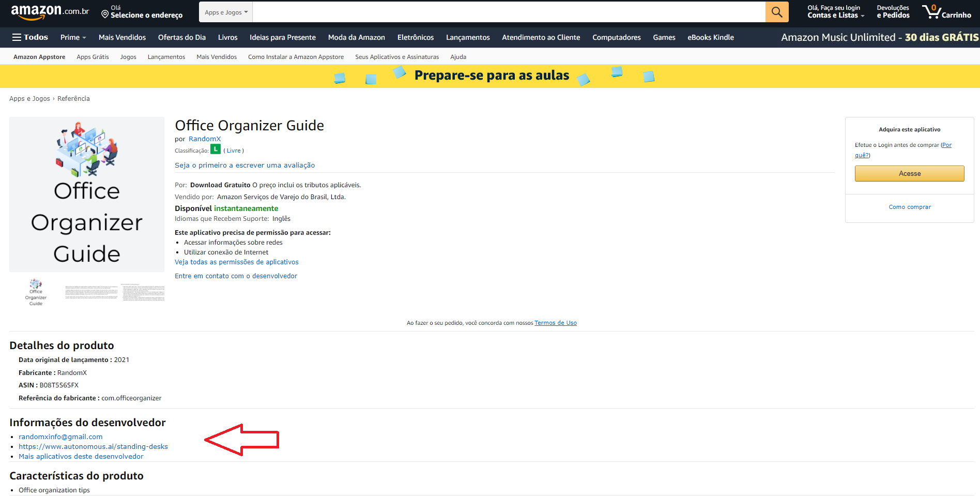Click the Acesse login button

point(909,173)
